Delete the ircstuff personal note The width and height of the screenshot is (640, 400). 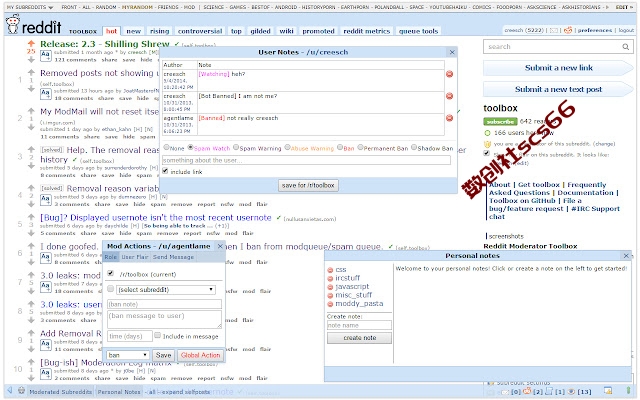[330, 278]
